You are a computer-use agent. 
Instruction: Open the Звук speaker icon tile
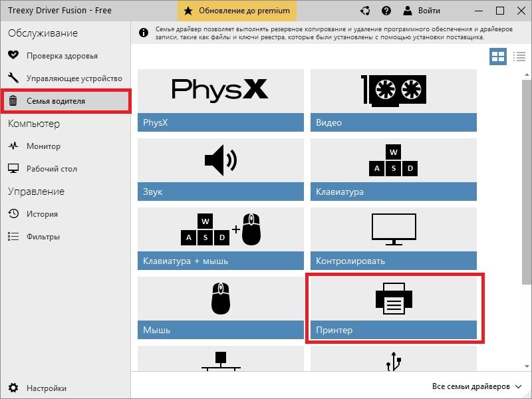point(220,160)
